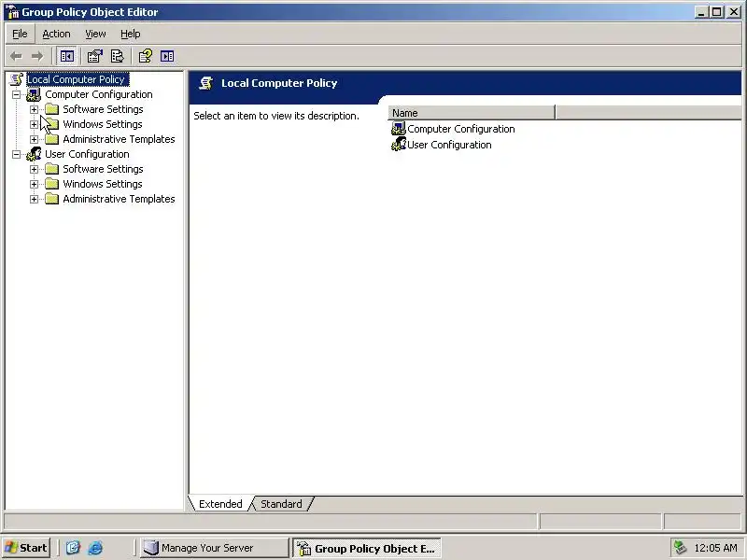This screenshot has height=560, width=747.
Task: Expand Windows Settings under Computer Configuration
Action: pyautogui.click(x=34, y=124)
